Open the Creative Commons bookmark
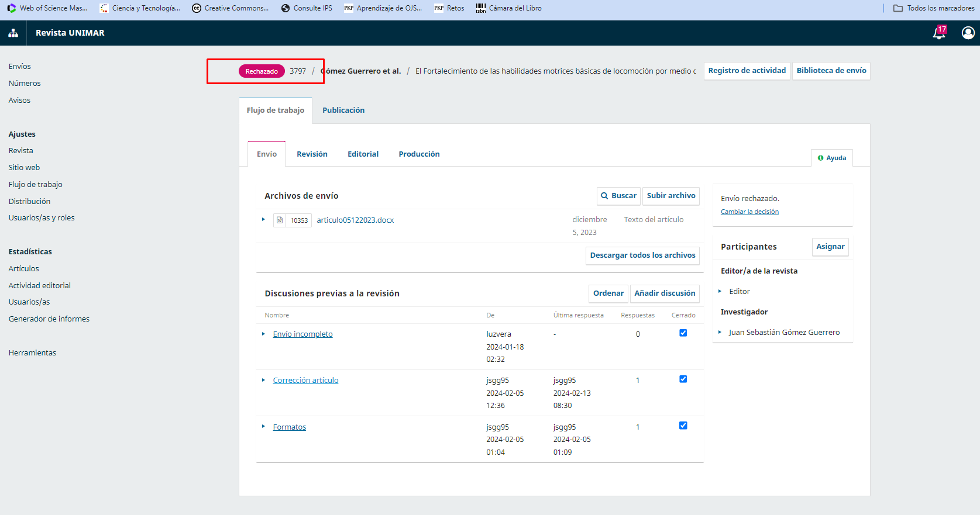This screenshot has width=980, height=515. (x=231, y=8)
